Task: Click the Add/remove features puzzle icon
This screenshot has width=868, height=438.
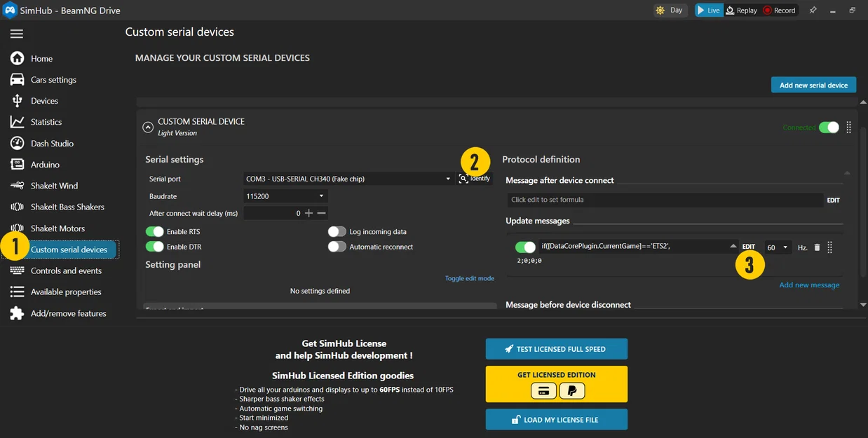Action: coord(17,313)
